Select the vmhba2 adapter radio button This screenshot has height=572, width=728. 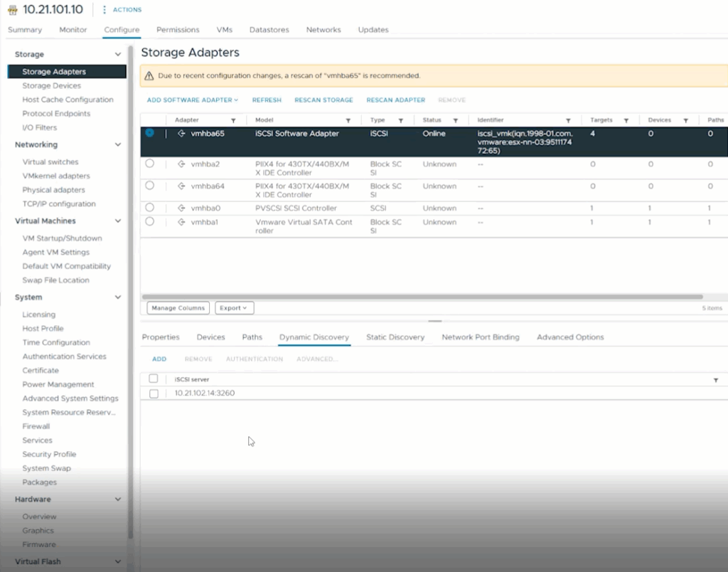[149, 164]
